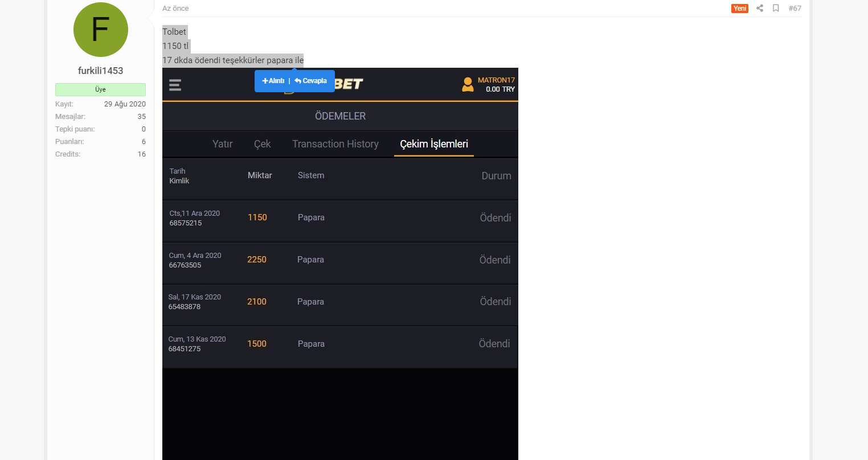Viewport: 868px width, 460px height.
Task: Click the share icon on the post
Action: [760, 8]
